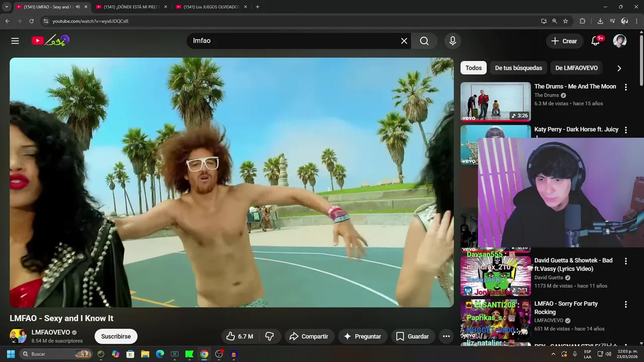644x362 pixels.
Task: Open Microsoft Edge from the taskbar
Action: tap(160, 354)
